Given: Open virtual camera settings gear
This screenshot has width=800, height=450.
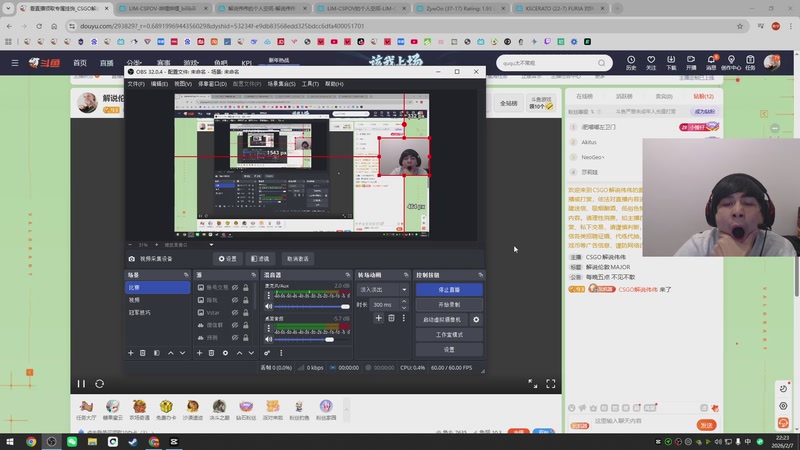Looking at the screenshot, I should (476, 320).
